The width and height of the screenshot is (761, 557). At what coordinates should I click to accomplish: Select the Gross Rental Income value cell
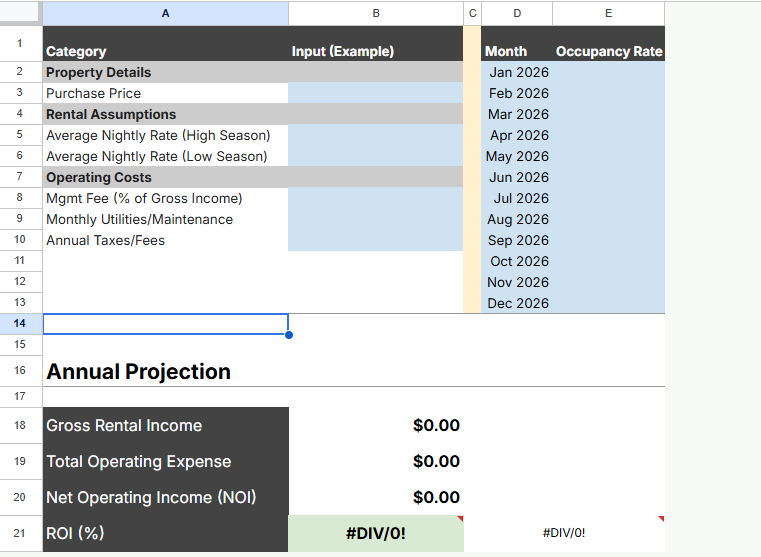[x=375, y=426]
